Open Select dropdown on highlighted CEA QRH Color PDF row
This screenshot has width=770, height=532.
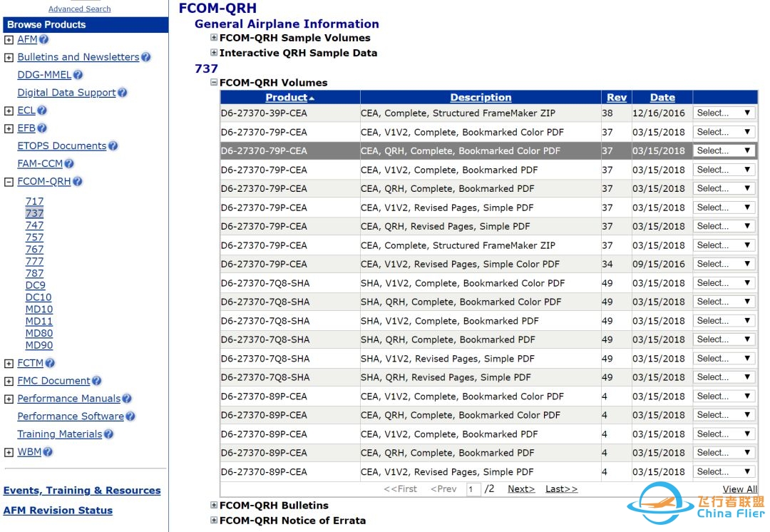724,150
